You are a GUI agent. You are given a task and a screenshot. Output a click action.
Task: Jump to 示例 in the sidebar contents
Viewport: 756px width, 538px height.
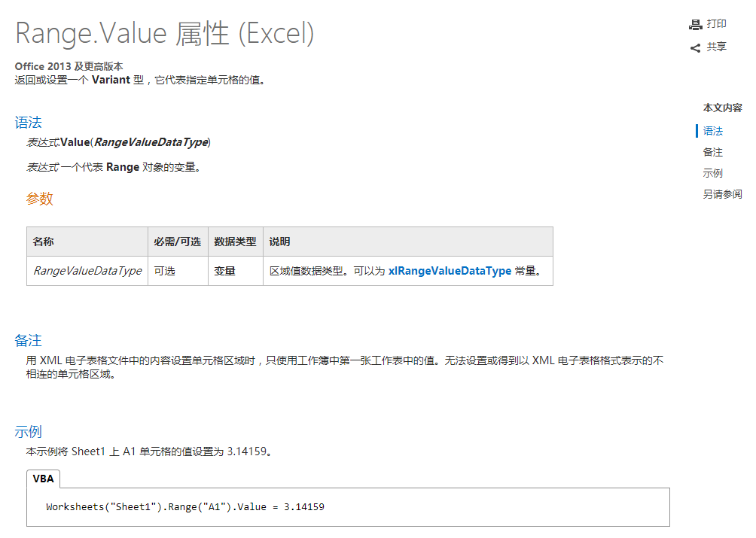pos(712,173)
